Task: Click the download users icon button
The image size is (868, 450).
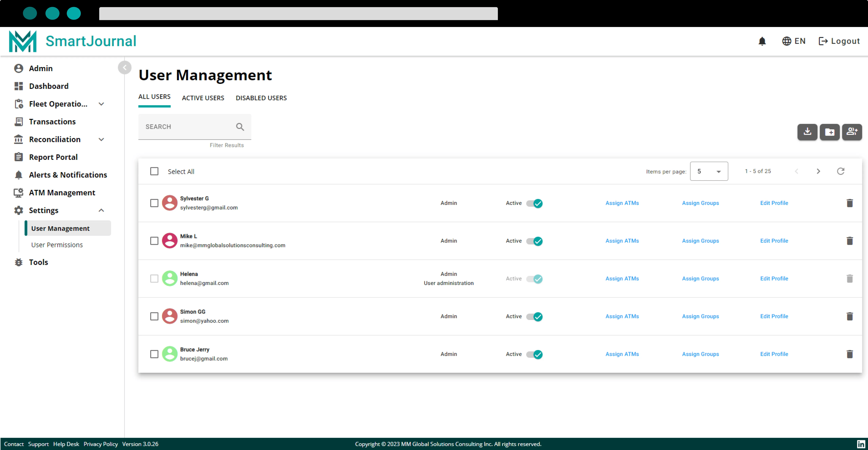Action: (x=807, y=132)
